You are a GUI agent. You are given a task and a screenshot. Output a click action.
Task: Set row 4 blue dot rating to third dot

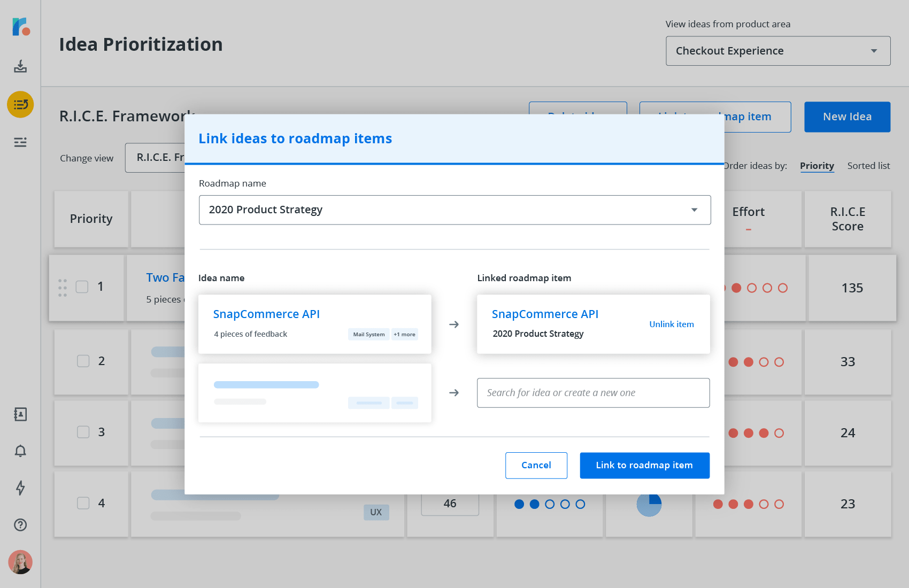click(550, 504)
